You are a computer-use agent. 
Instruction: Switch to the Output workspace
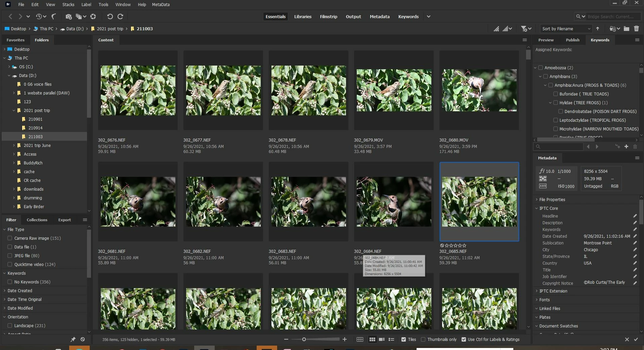353,16
